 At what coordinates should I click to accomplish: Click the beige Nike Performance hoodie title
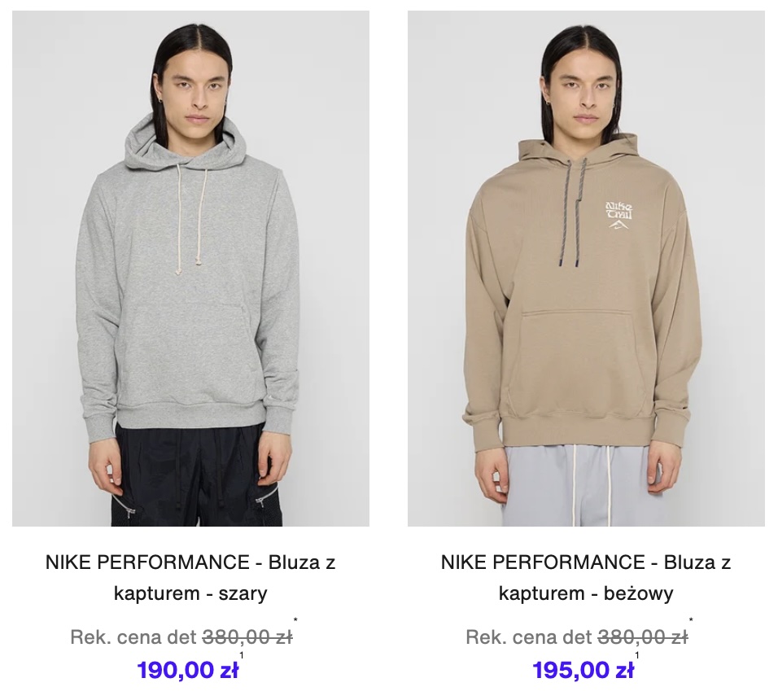pos(586,577)
